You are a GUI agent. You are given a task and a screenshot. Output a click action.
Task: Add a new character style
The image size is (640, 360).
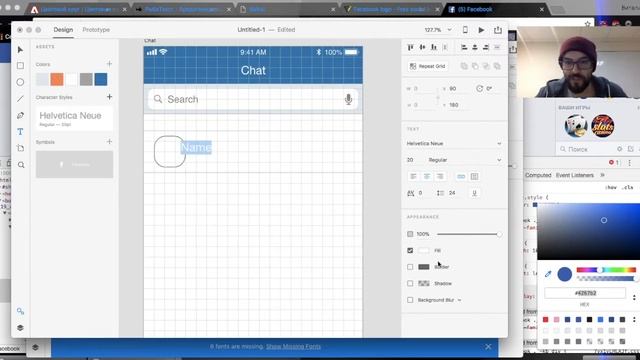pos(109,97)
